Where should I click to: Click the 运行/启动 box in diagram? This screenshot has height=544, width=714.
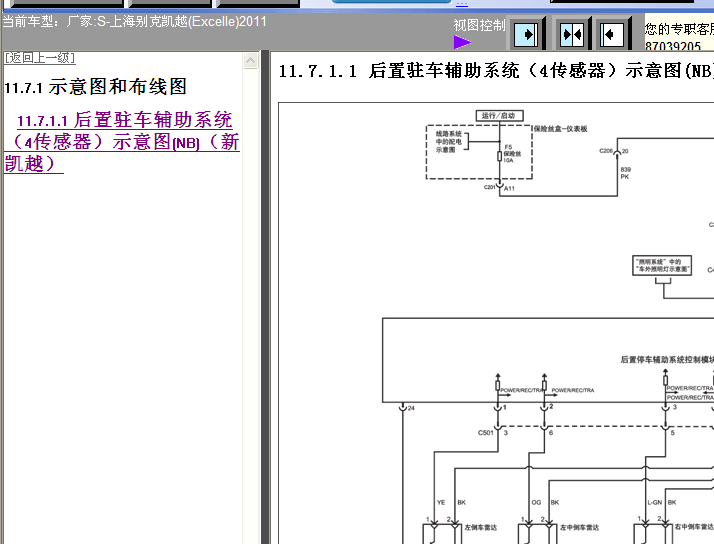(499, 116)
